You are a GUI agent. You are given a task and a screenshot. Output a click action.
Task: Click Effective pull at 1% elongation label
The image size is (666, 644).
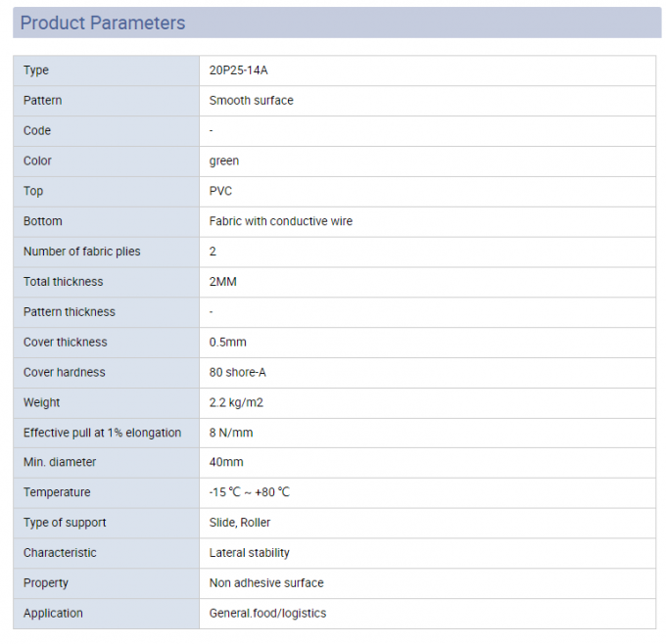pyautogui.click(x=102, y=434)
